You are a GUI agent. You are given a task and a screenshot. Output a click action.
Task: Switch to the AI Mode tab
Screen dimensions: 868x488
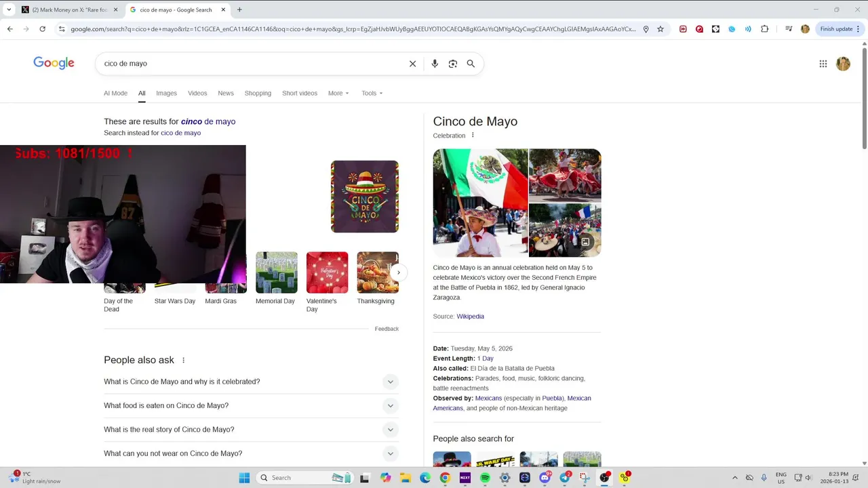coord(115,93)
